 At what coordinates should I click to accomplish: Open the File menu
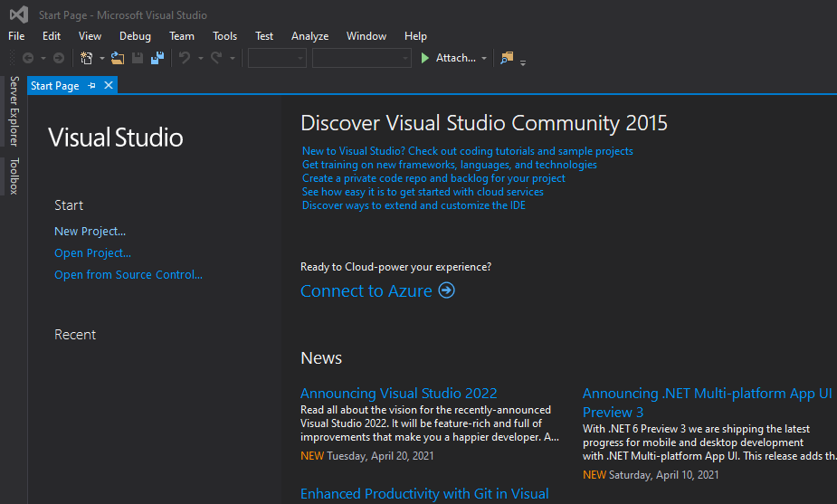16,36
